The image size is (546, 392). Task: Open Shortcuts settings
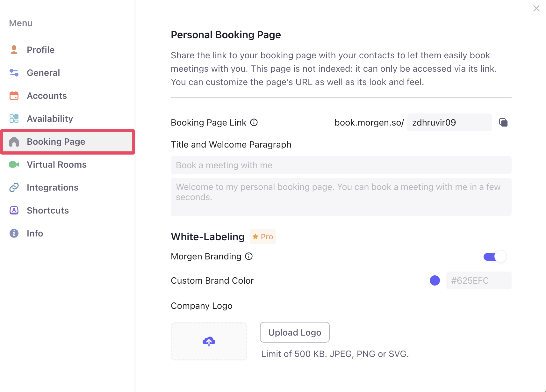(68, 210)
